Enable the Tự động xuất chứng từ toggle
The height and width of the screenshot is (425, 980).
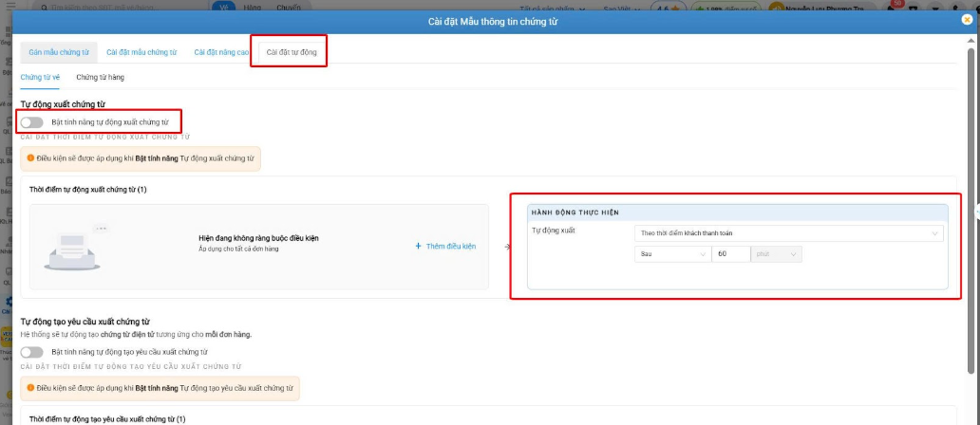click(32, 122)
